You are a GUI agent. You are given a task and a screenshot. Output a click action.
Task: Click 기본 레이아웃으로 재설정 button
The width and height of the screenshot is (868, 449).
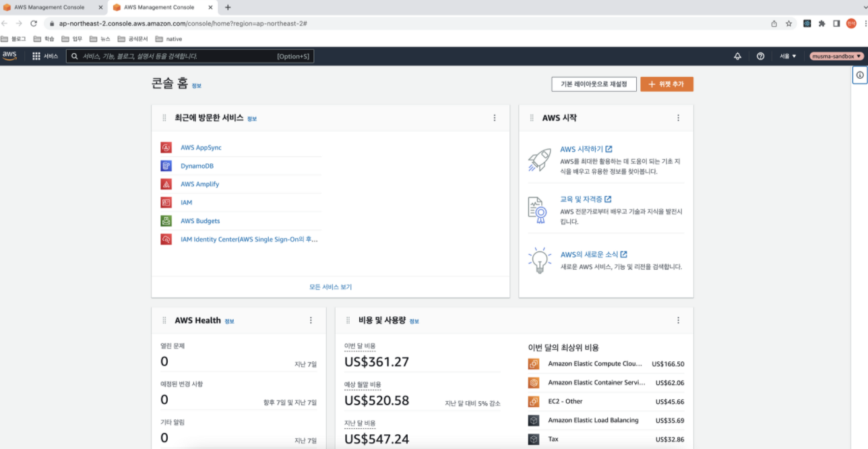click(x=594, y=84)
